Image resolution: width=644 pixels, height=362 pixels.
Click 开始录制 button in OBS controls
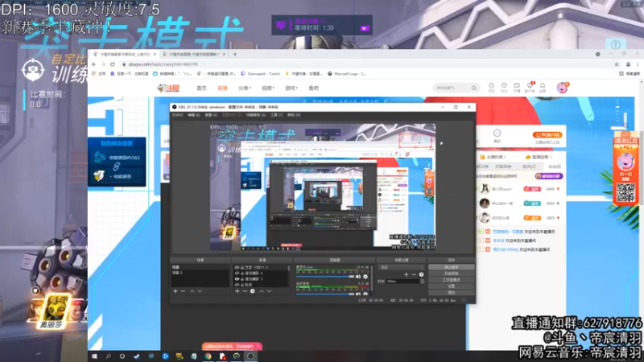[x=452, y=274]
